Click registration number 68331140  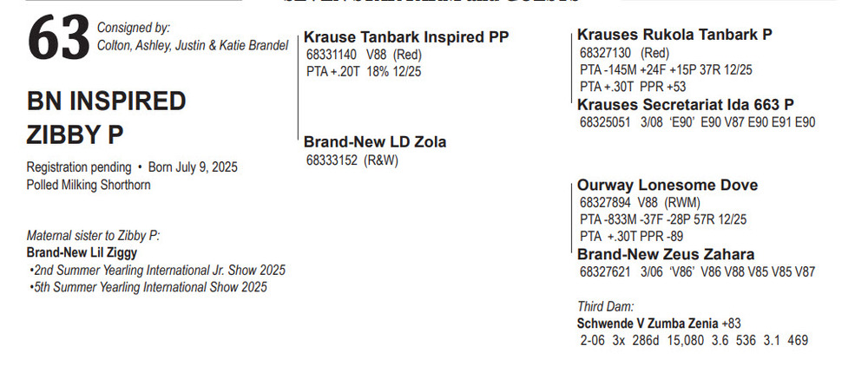[332, 55]
